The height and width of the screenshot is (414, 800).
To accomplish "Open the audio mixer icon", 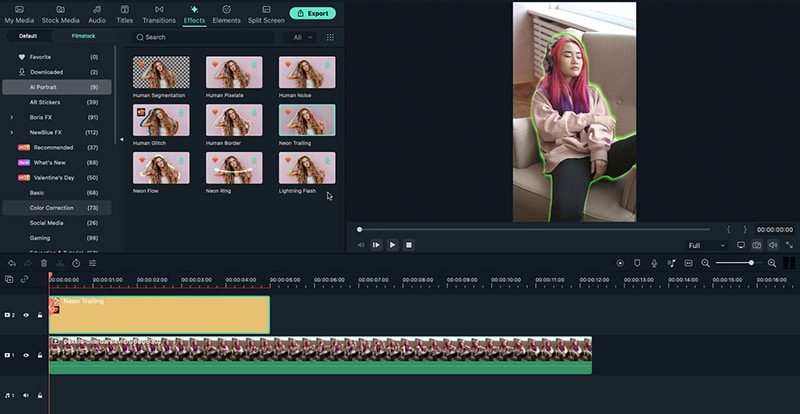I will click(671, 263).
